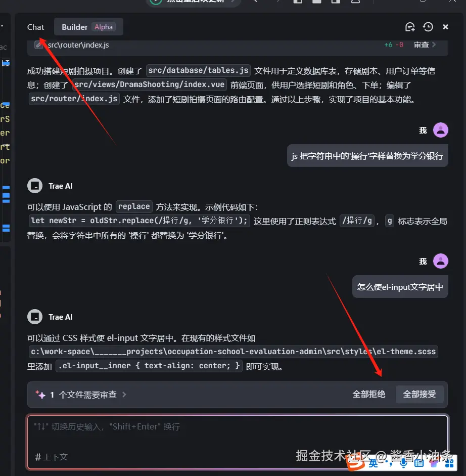
Task: Open src/views/DramaShooting/index.vue reference
Action: (x=149, y=84)
